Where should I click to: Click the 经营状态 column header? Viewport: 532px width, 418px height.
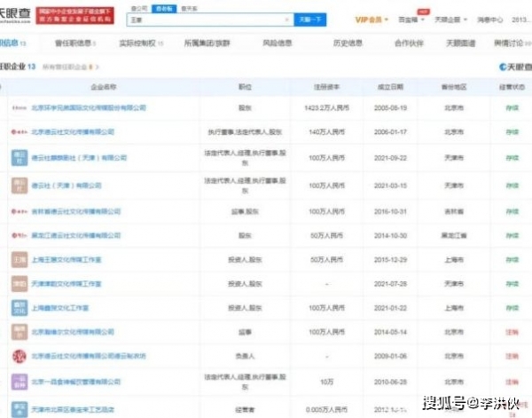pos(512,87)
